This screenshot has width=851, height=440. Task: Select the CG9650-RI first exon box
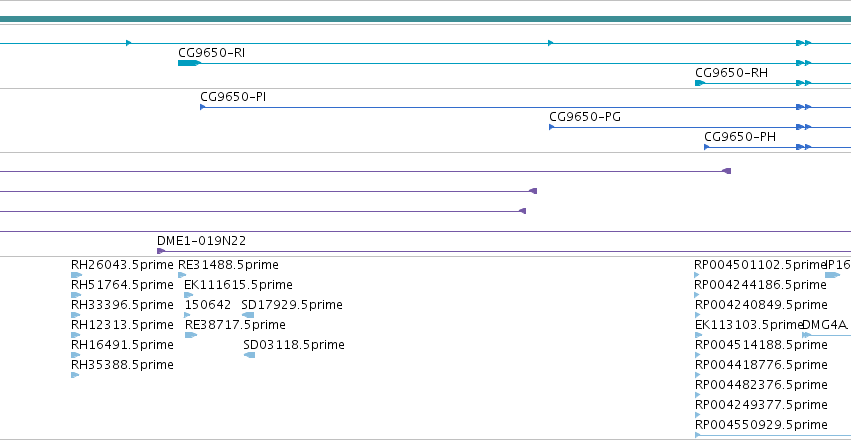189,63
